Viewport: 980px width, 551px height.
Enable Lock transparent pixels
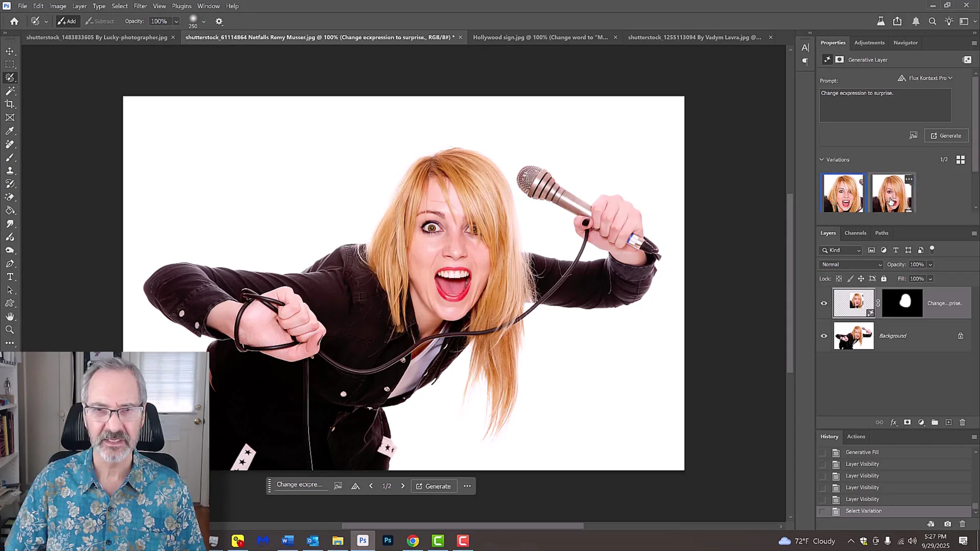839,279
